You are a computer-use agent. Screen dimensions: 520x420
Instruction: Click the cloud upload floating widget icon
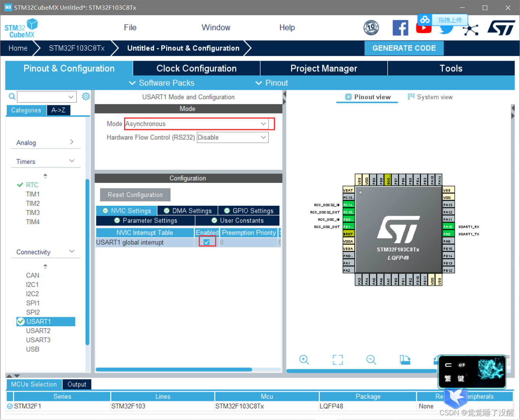coord(425,19)
